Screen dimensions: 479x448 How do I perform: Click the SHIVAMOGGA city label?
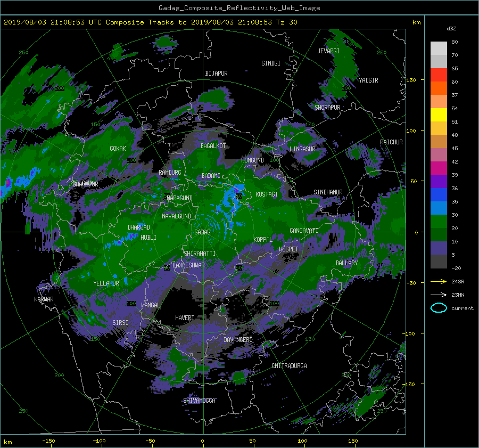click(199, 401)
